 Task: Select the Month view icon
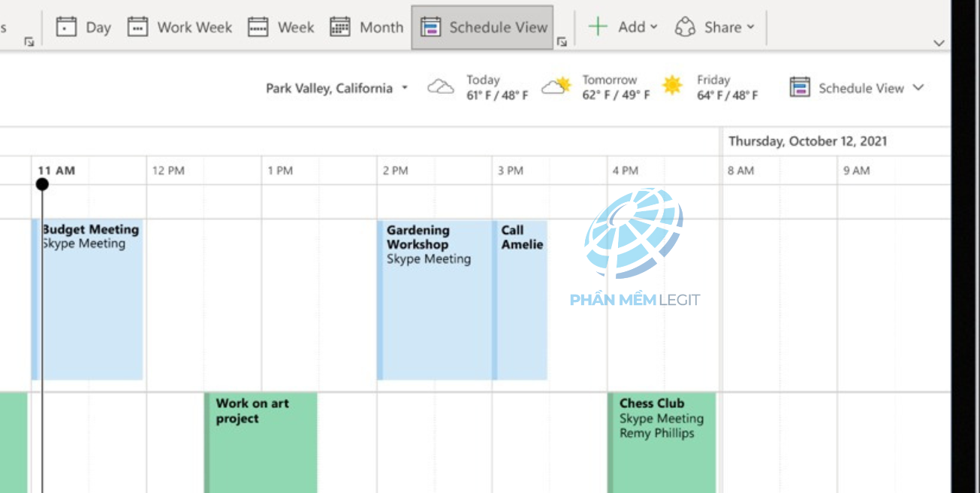point(340,27)
